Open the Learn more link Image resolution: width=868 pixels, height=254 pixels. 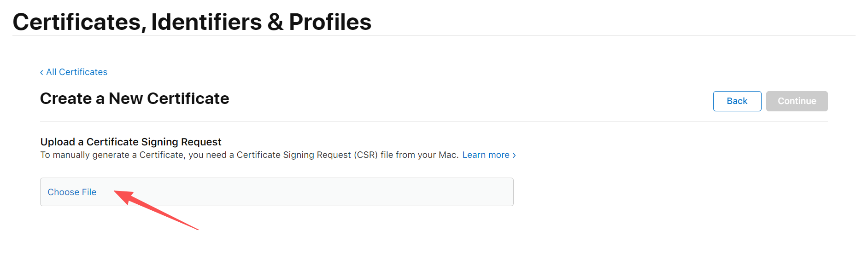coord(486,155)
